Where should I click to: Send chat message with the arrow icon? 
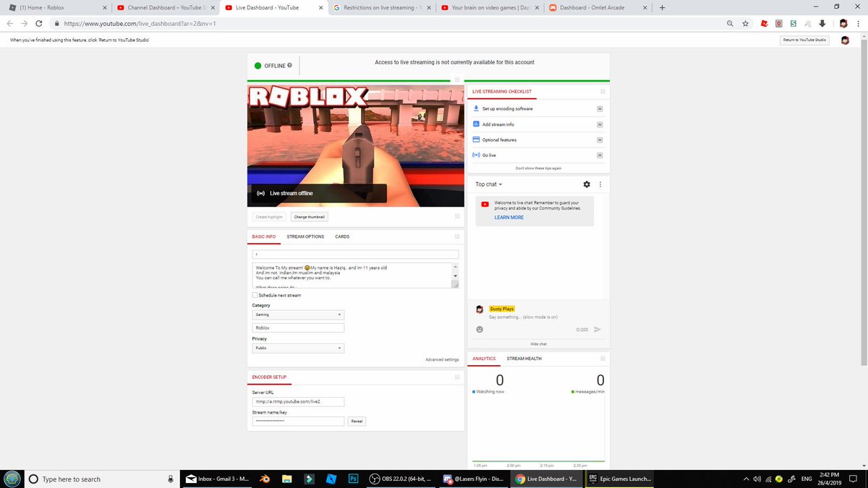pyautogui.click(x=597, y=329)
